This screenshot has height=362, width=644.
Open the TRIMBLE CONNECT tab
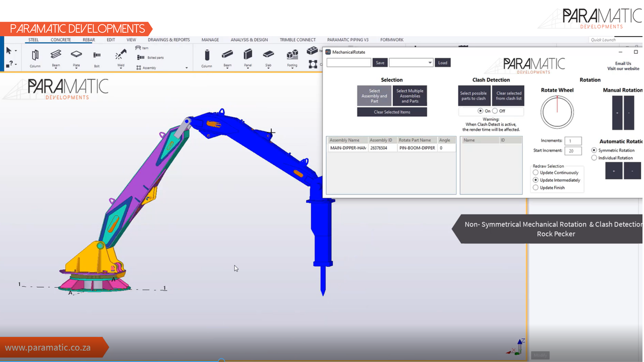click(298, 40)
